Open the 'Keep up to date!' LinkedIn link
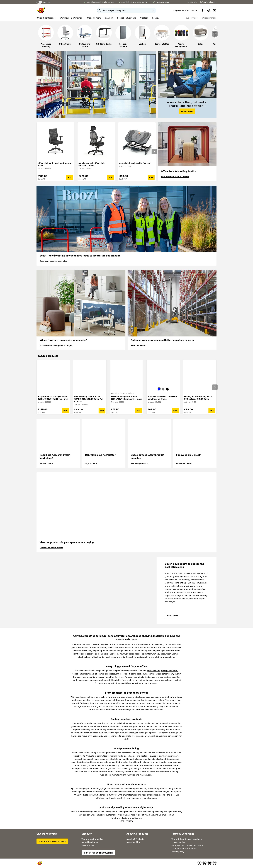 point(184,463)
